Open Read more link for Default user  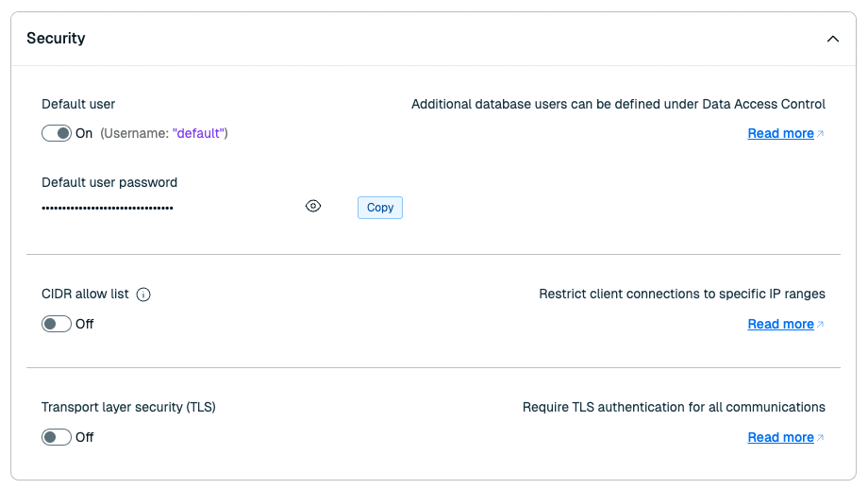point(780,133)
